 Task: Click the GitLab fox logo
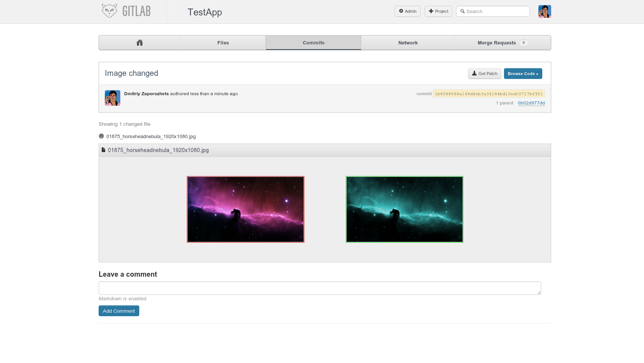(109, 10)
